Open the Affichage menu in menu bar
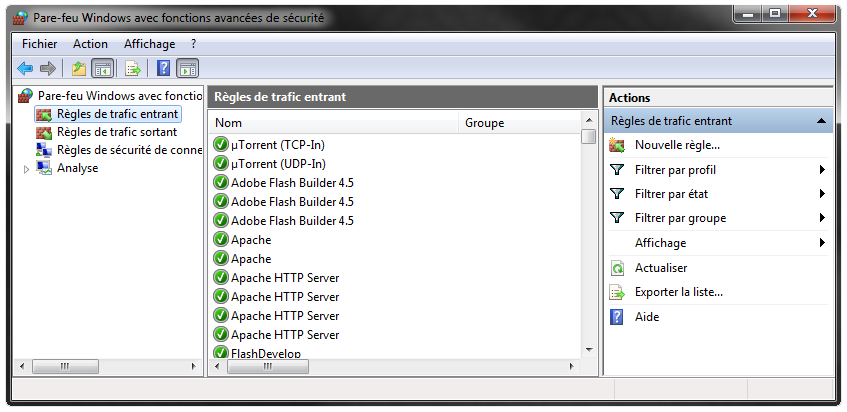Image resolution: width=847 pixels, height=412 pixels. (150, 44)
